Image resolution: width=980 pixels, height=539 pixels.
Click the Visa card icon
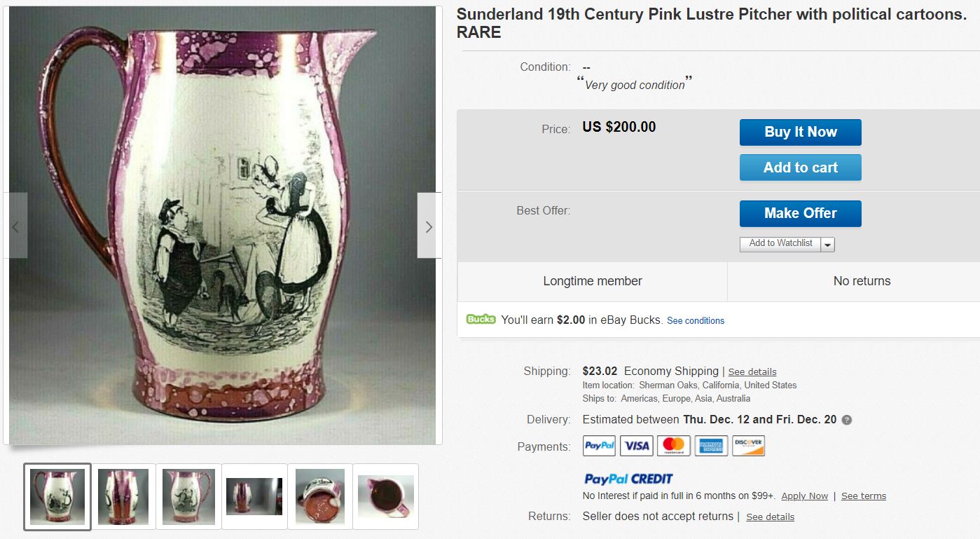pyautogui.click(x=637, y=446)
